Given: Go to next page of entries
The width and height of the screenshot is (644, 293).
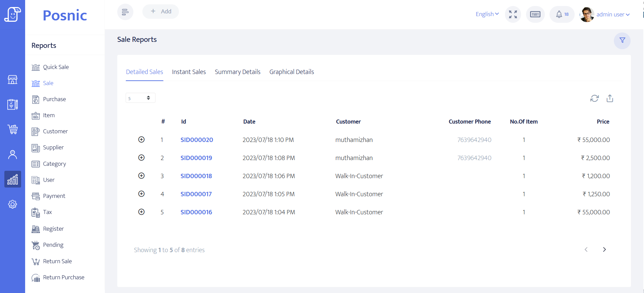Looking at the screenshot, I should point(604,249).
